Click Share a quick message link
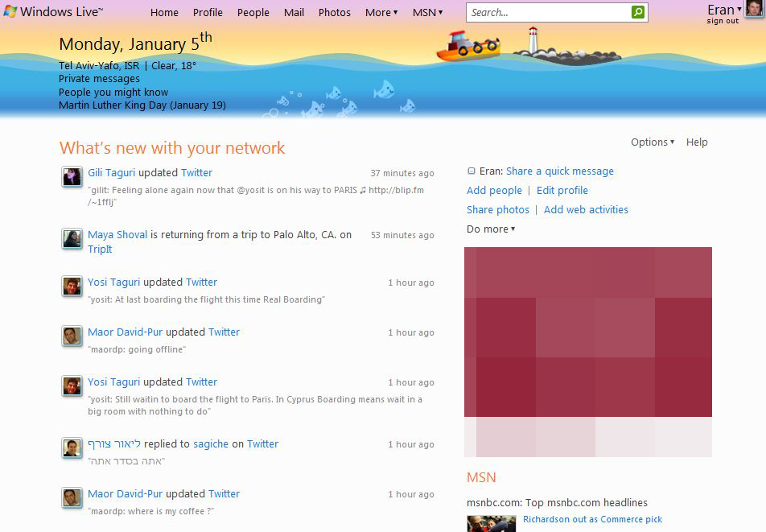 click(560, 171)
